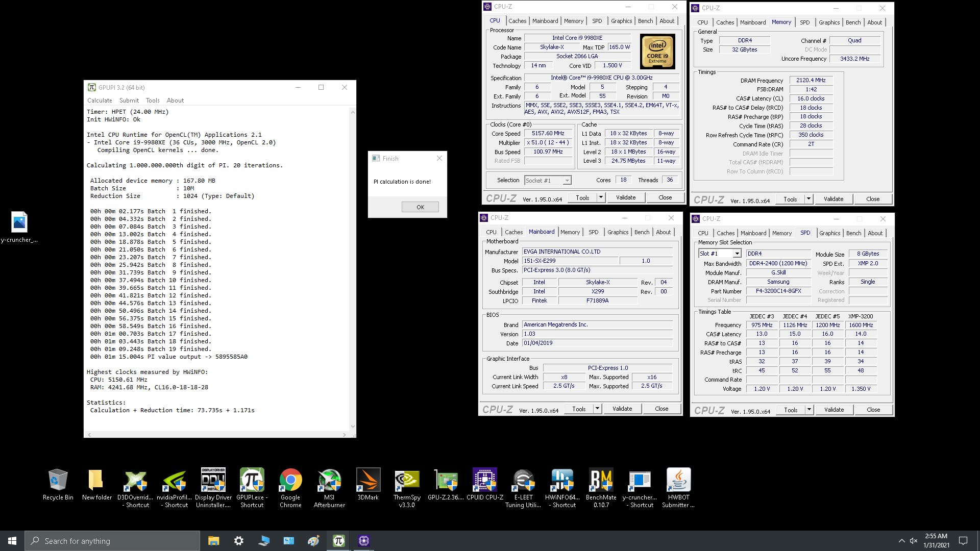
Task: Click Validate in CPU-Z CPU window
Action: tap(626, 197)
